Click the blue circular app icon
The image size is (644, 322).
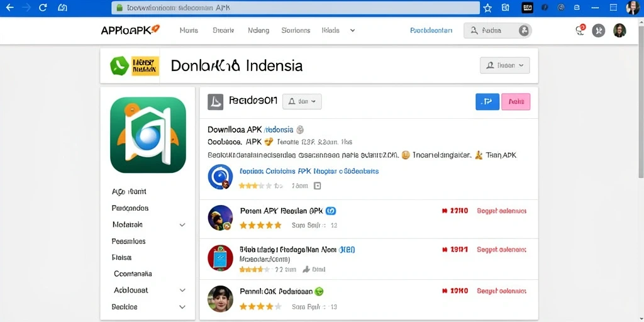[x=220, y=177]
